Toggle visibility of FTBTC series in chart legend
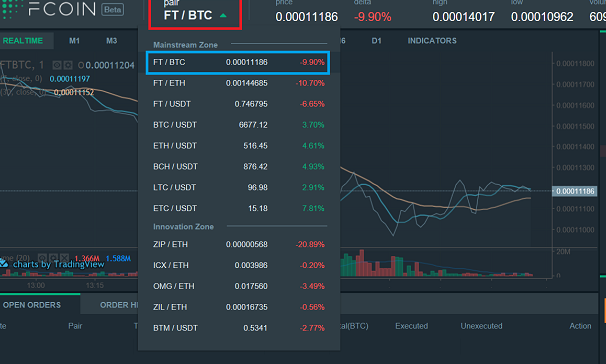Image resolution: width=606 pixels, height=364 pixels. [57, 65]
